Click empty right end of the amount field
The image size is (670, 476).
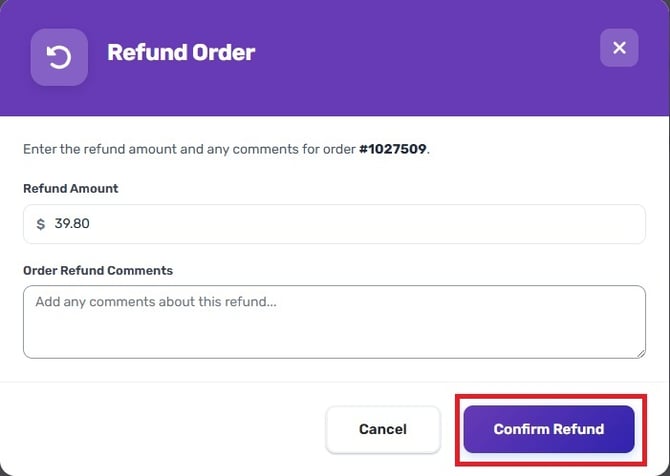point(555,224)
